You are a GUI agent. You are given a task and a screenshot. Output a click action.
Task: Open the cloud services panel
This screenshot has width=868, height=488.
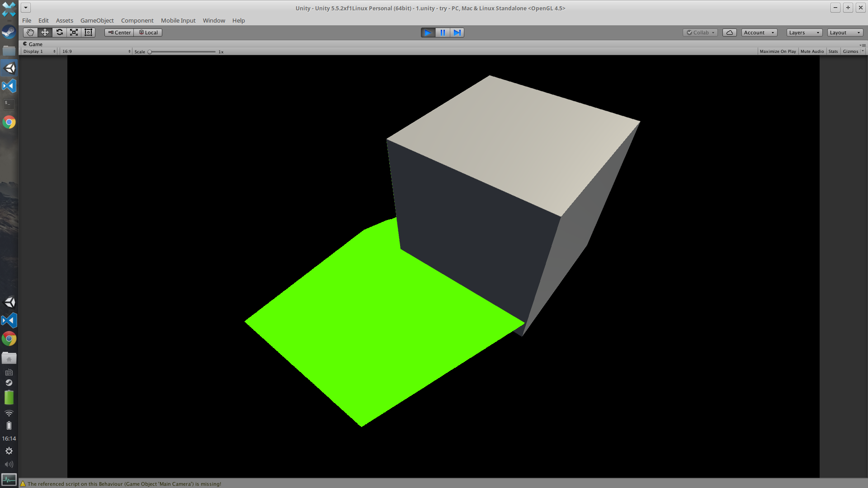(x=729, y=33)
